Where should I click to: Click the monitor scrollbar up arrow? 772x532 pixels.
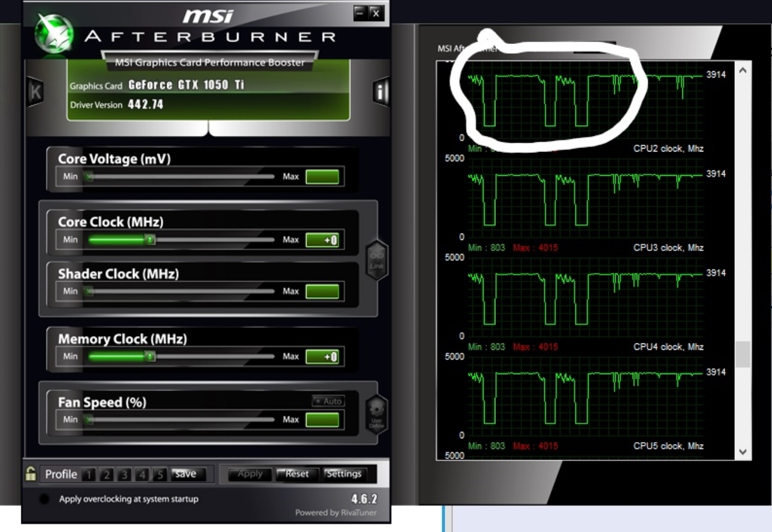(743, 71)
